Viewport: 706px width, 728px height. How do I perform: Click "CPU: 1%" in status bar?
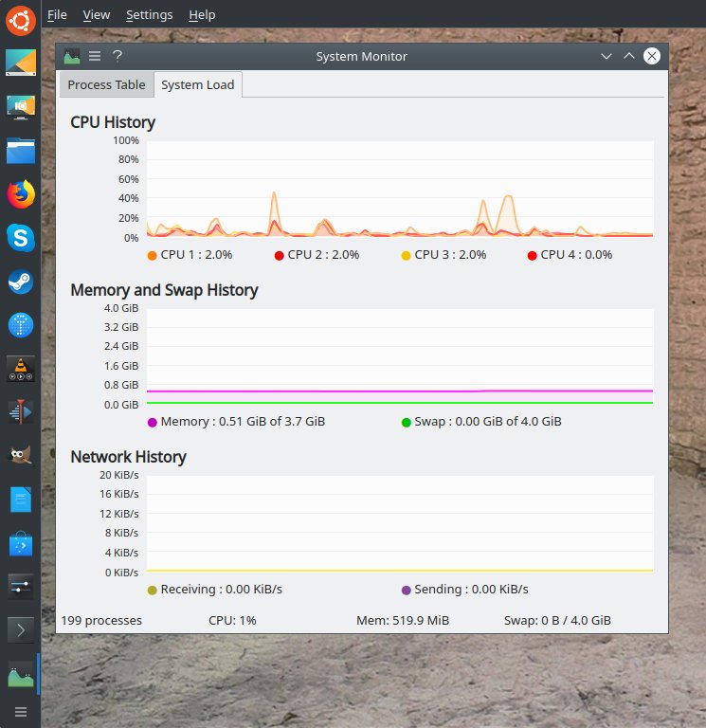[232, 621]
